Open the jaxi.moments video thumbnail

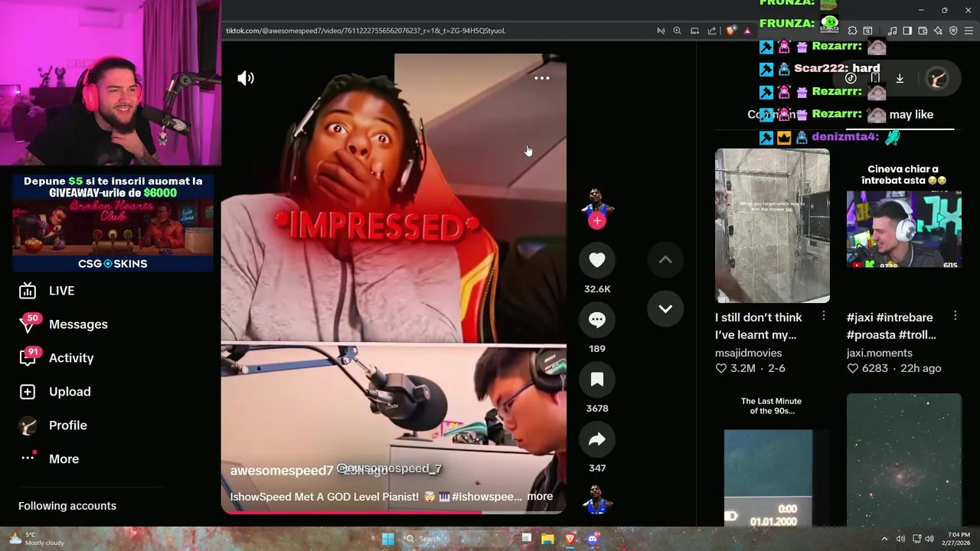[x=903, y=226]
